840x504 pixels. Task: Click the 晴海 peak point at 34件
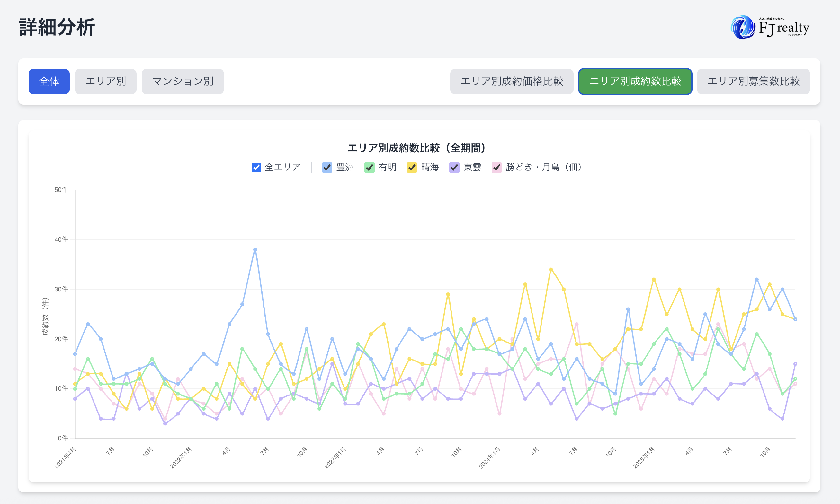click(551, 270)
